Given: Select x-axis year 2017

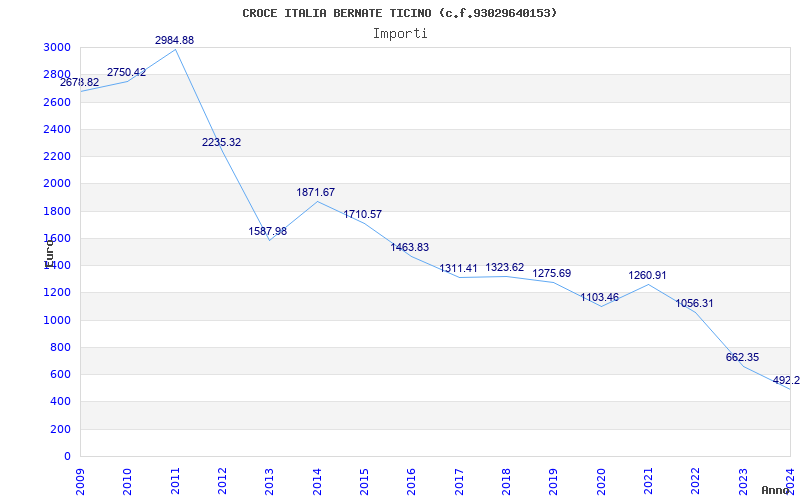Looking at the screenshot, I should pos(459,482).
